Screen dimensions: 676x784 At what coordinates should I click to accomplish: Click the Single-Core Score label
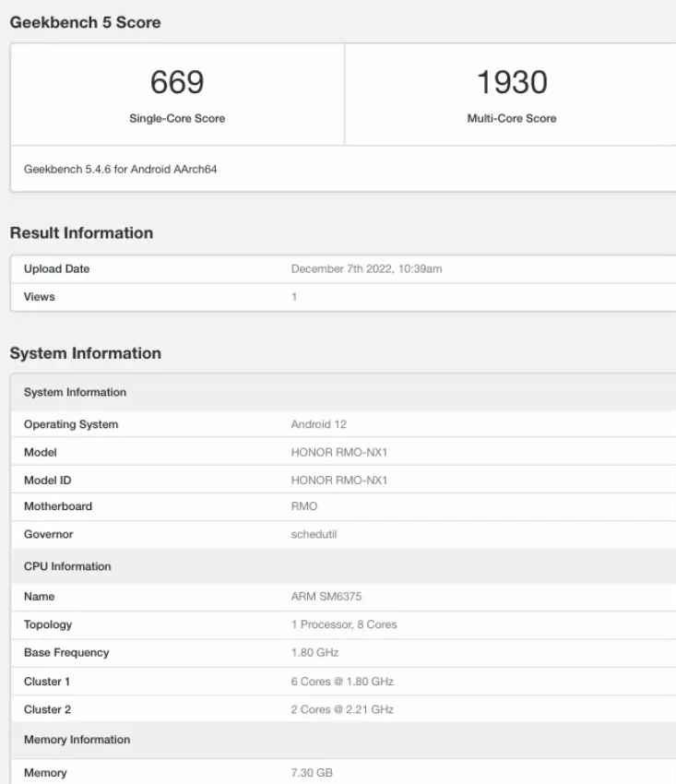[x=177, y=118]
